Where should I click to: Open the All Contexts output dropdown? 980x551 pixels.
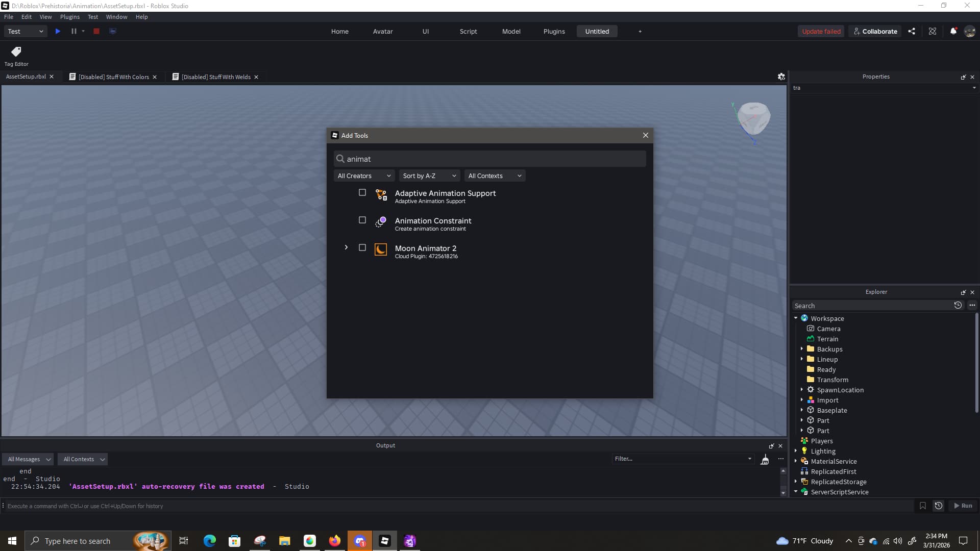click(x=83, y=459)
